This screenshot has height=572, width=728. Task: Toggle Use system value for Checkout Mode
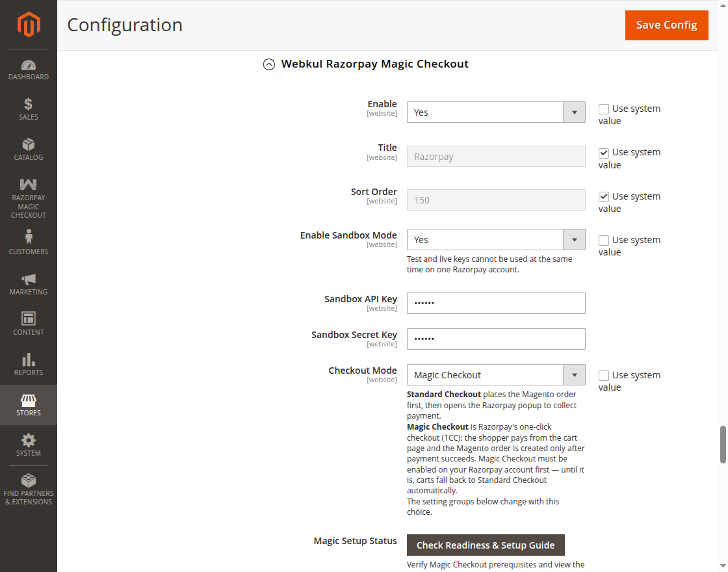click(x=604, y=376)
